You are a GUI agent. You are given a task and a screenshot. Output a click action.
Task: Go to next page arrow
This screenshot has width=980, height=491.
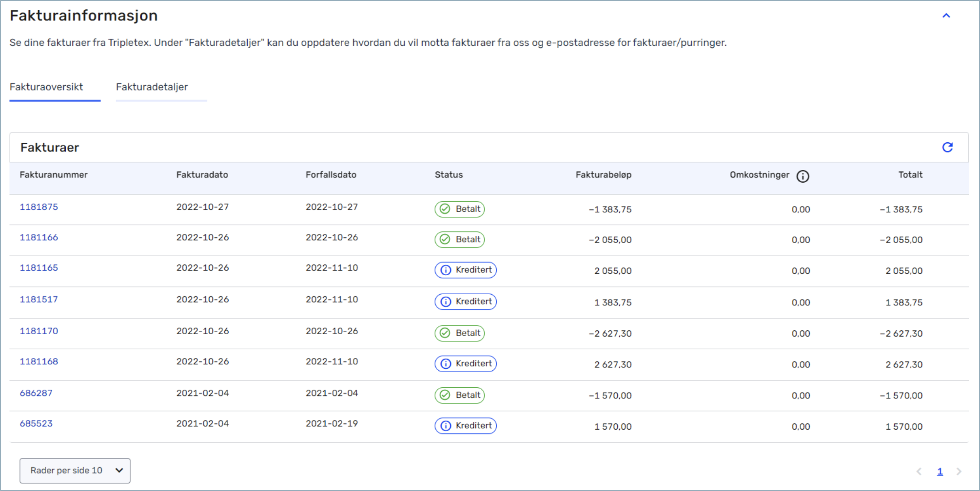pos(959,472)
